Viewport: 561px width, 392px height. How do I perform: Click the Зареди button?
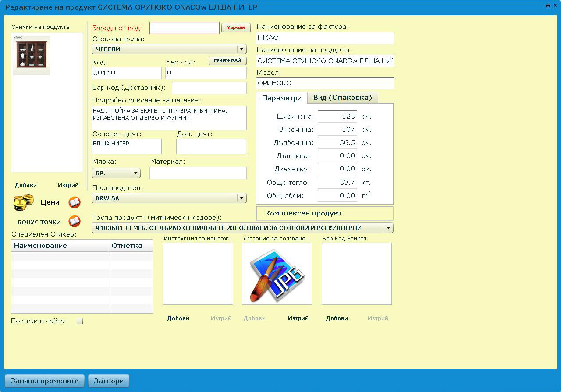point(236,28)
